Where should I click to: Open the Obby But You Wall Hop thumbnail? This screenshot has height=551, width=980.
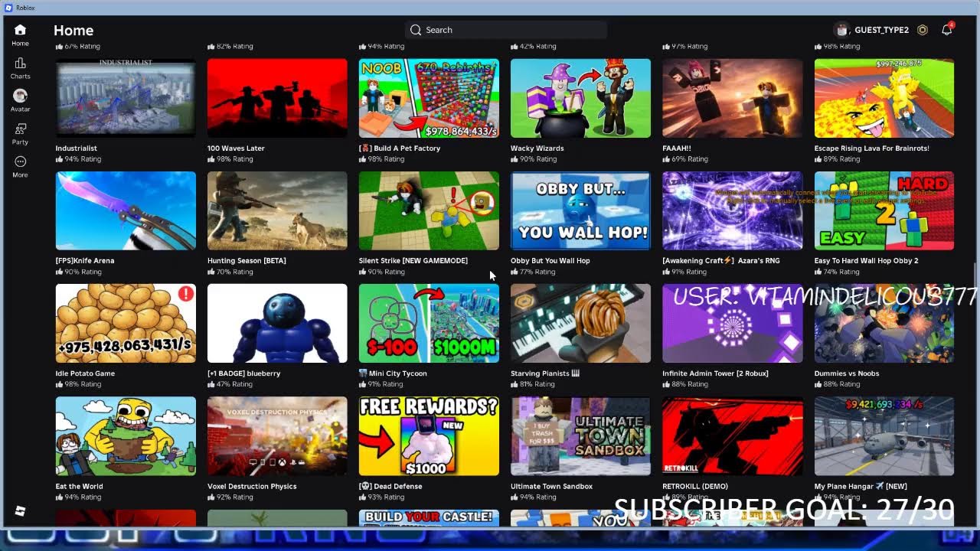(580, 210)
